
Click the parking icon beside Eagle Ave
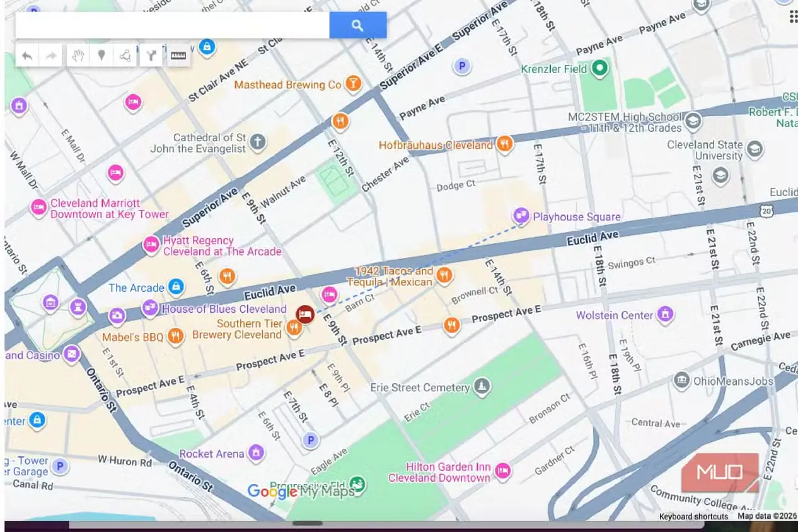click(x=310, y=440)
